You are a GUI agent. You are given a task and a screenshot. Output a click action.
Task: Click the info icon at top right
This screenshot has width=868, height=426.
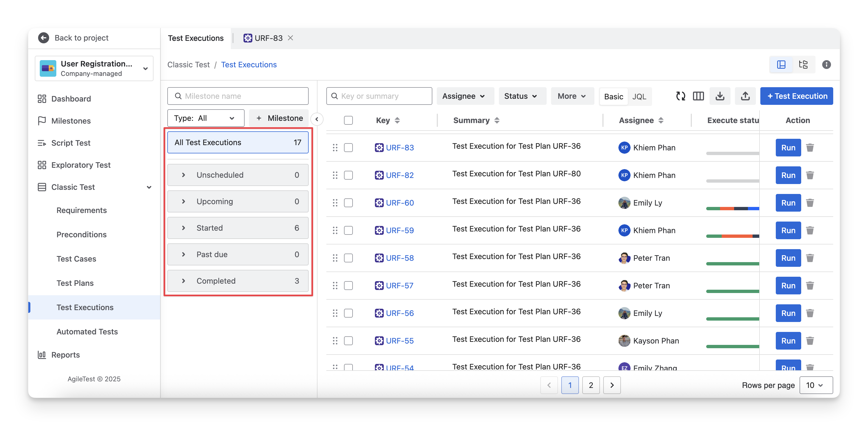(x=826, y=65)
